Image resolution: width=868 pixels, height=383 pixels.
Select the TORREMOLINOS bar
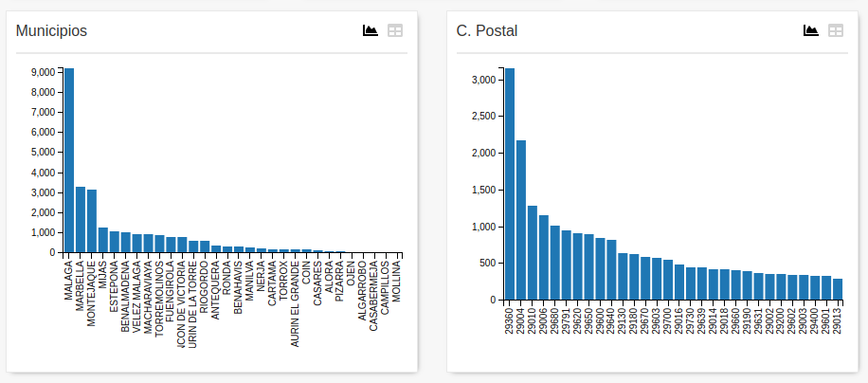(159, 245)
